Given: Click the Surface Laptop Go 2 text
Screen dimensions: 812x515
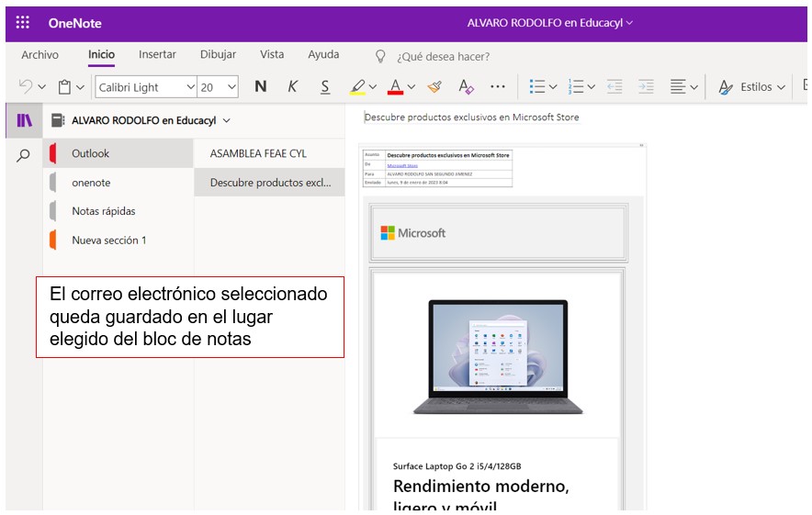Looking at the screenshot, I should coord(457,465).
